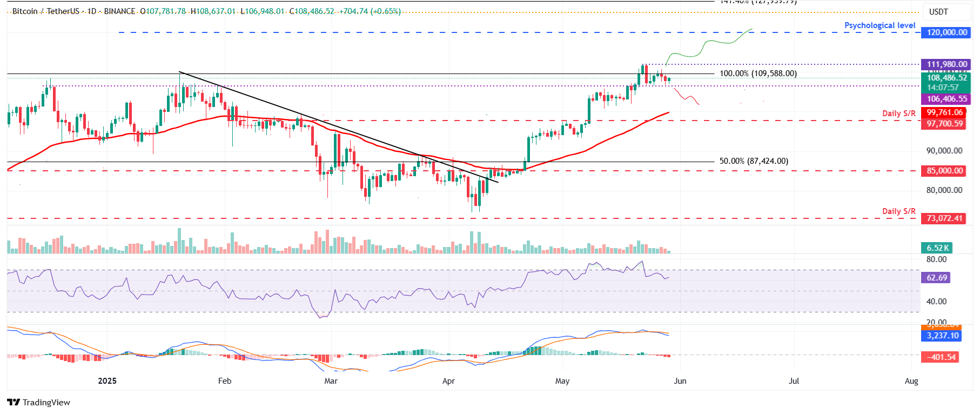Click the Jun label on time axis
The width and height of the screenshot is (980, 414).
pos(680,381)
